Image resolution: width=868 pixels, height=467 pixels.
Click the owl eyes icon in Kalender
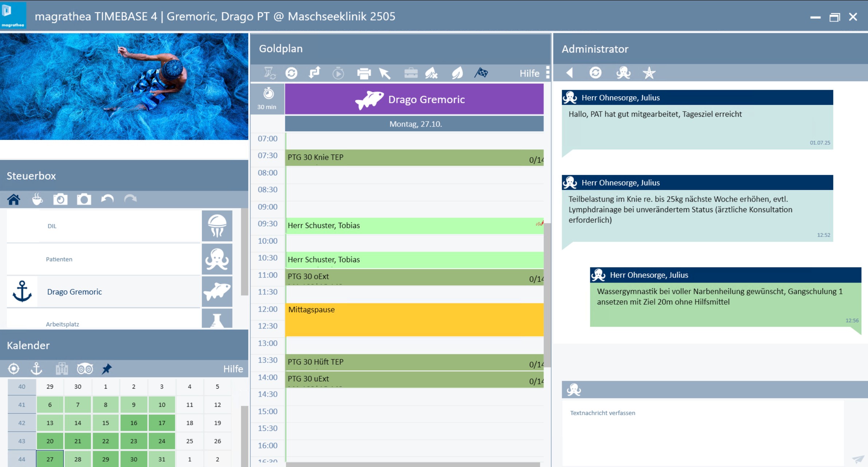(85, 369)
